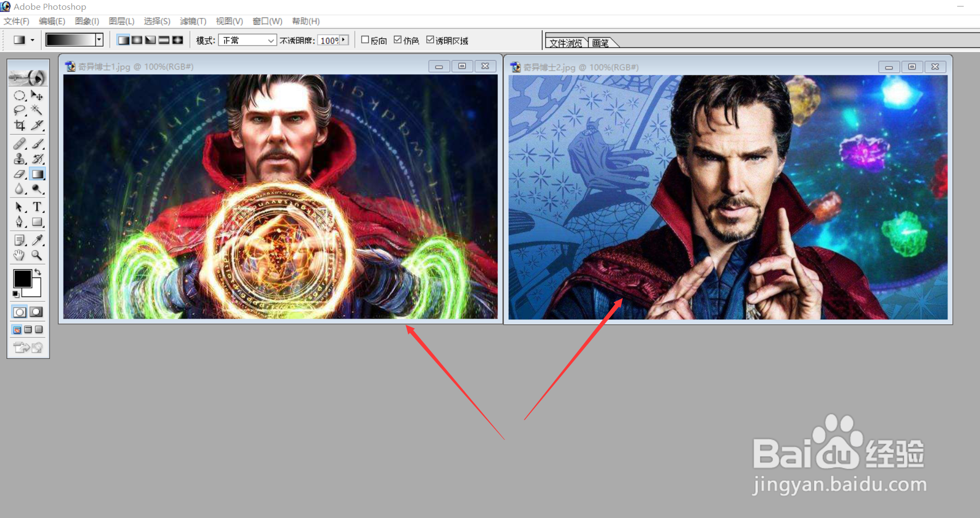Choose Radial Gradient style

click(x=137, y=40)
